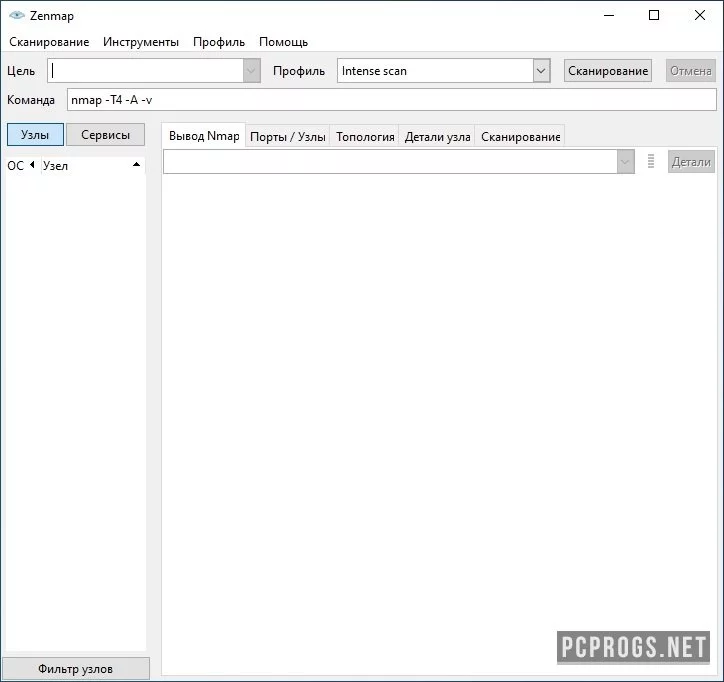This screenshot has width=724, height=682.
Task: Open the Порты / Узлы tab
Action: click(288, 137)
